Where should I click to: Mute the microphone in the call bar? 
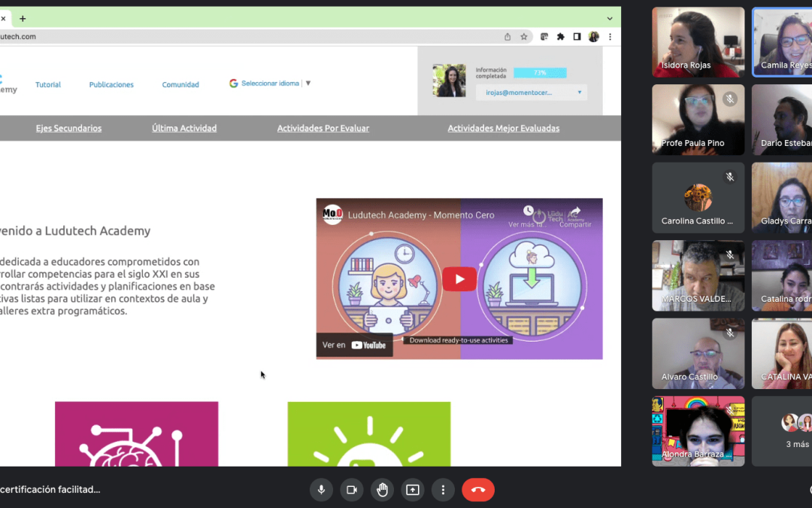tap(321, 490)
